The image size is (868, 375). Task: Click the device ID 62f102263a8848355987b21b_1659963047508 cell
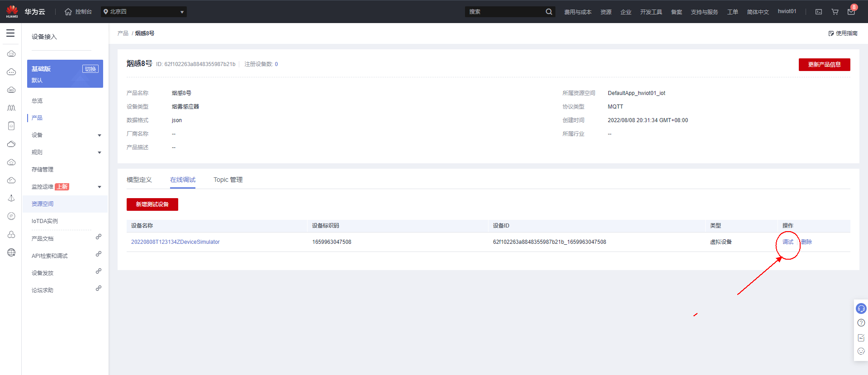550,242
